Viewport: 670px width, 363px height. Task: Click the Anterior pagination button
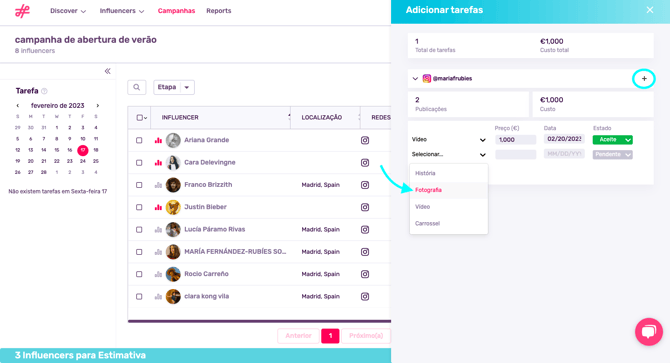298,336
